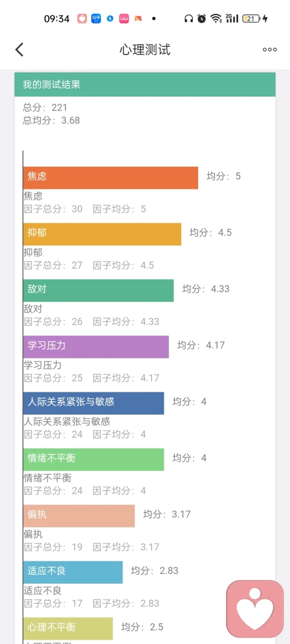Open the three-dot more options menu
The height and width of the screenshot is (644, 290).
pos(270,49)
